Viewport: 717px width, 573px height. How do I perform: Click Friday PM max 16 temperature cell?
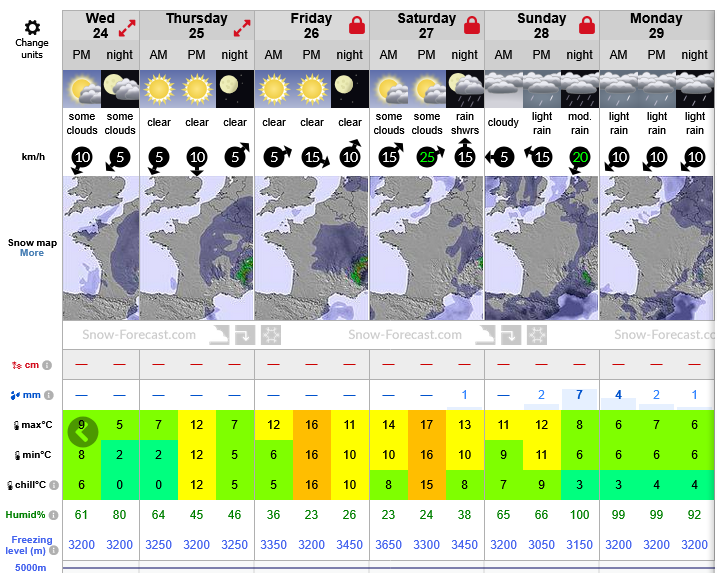pyautogui.click(x=312, y=425)
